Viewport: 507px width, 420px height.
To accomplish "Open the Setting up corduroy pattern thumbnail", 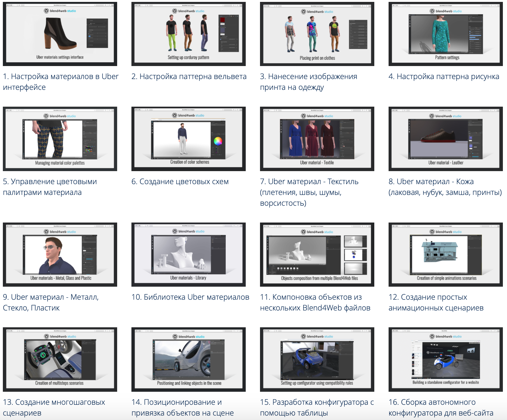I will click(189, 34).
